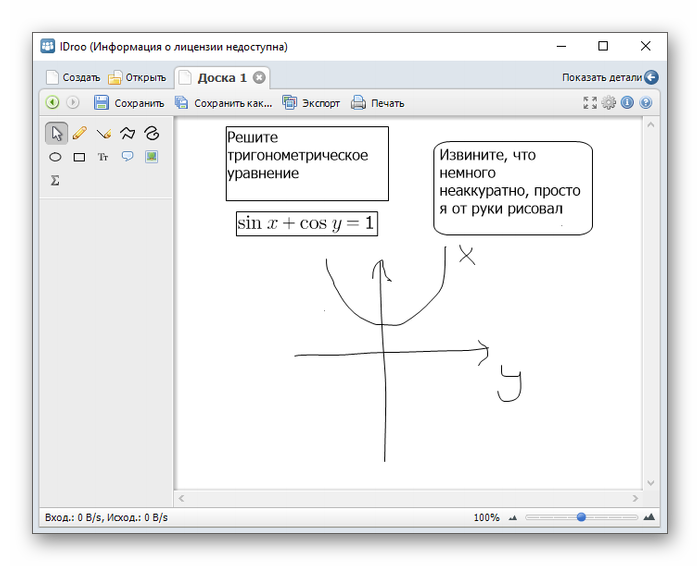Click the vertical scrollbar up arrow
The image size is (700, 566).
coord(650,125)
